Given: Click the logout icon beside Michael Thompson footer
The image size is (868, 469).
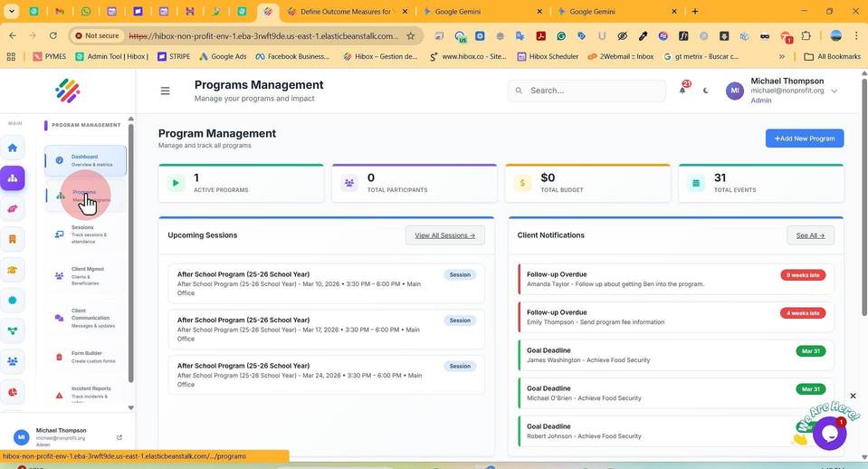Looking at the screenshot, I should coord(119,437).
